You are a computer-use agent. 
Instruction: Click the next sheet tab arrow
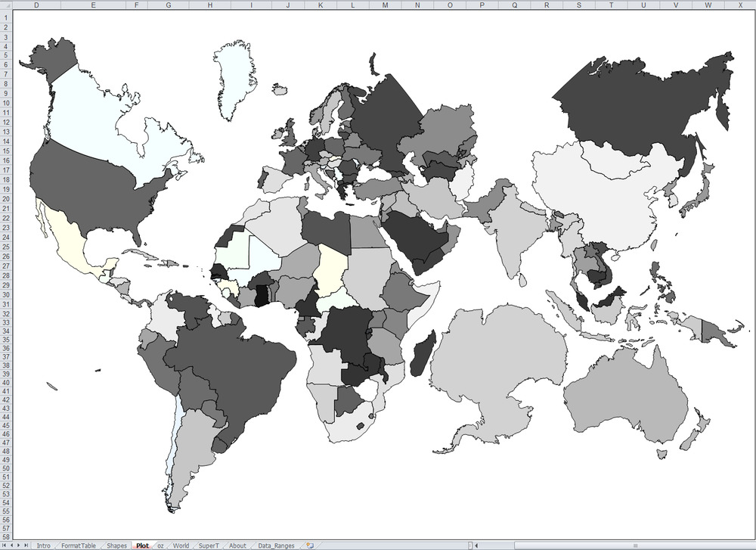(x=20, y=545)
